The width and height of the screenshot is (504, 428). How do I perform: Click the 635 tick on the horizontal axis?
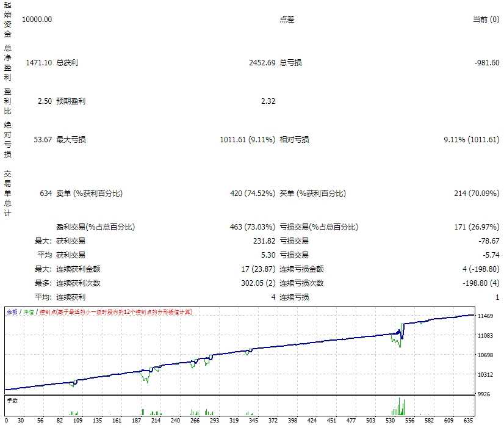[469, 421]
